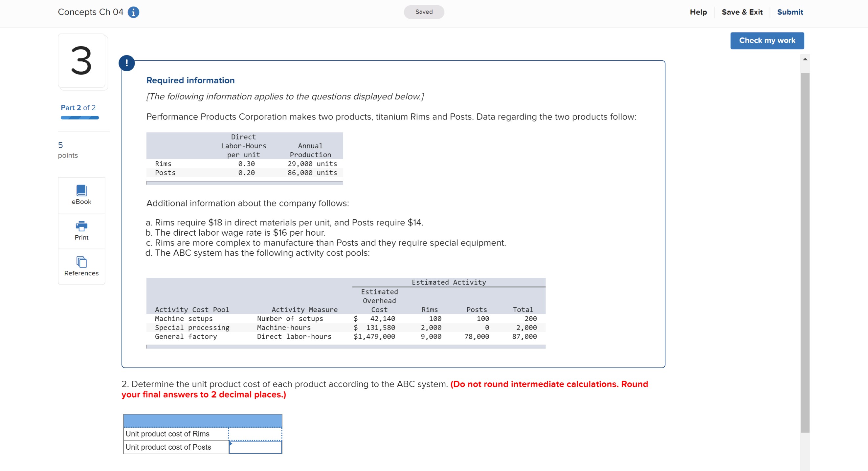Click the Unit product cost of Posts input field
This screenshot has width=868, height=471.
(x=255, y=447)
